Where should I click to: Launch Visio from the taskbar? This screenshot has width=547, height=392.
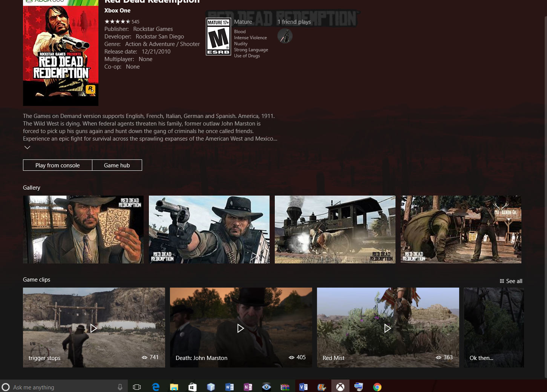click(303, 387)
